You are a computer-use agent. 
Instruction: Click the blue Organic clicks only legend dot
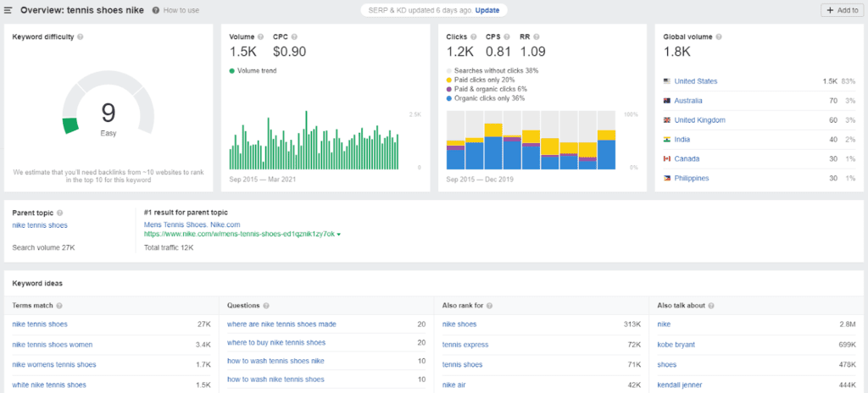449,98
